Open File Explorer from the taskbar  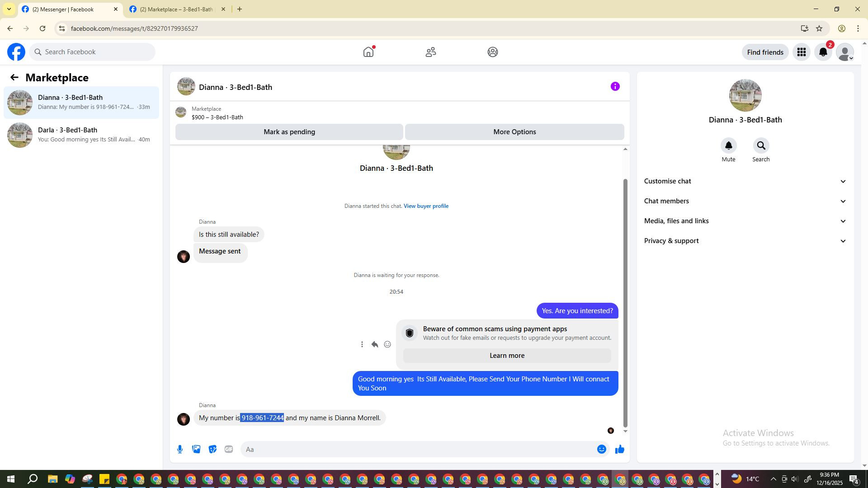pos(52,479)
